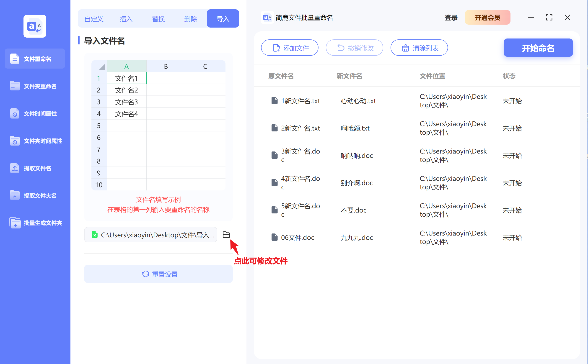
Task: Select the 文件重命名 sidebar icon
Action: pyautogui.click(x=35, y=59)
